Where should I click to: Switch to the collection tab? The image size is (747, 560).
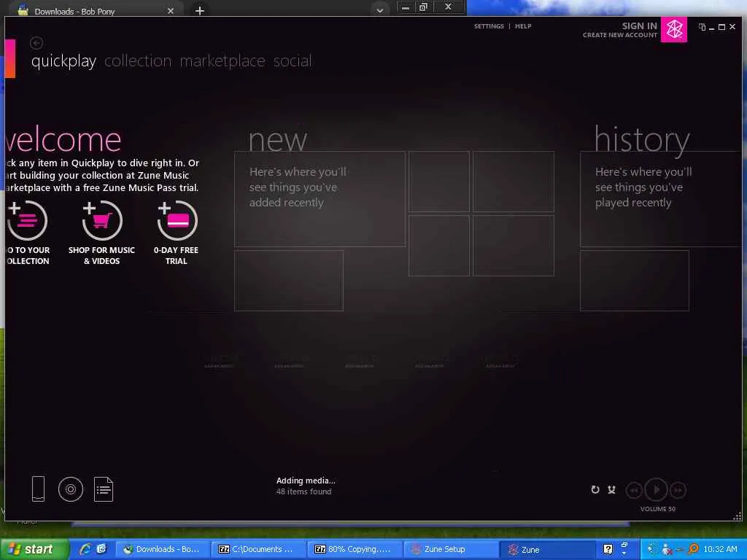138,61
